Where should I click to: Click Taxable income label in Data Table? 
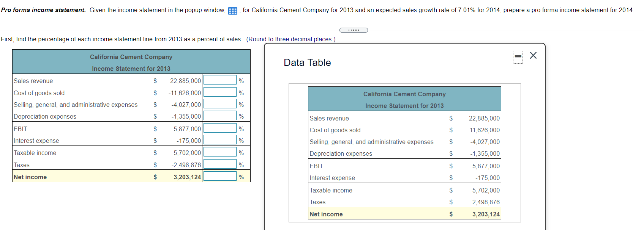click(x=331, y=190)
